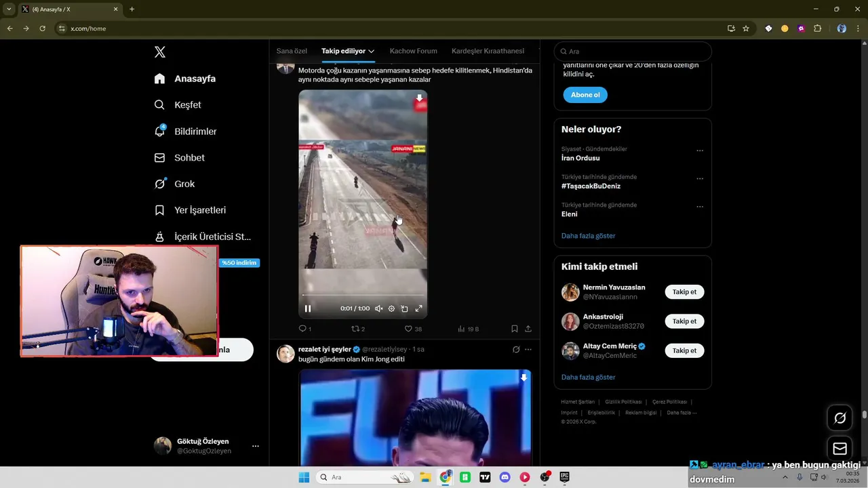
Task: Open video playback settings gear
Action: click(391, 308)
